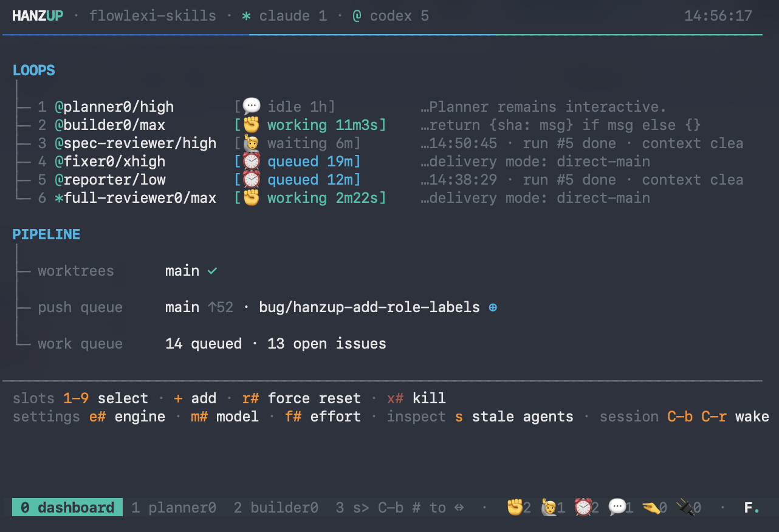The height and width of the screenshot is (532, 779).
Task: Click 'main ↑52' in push queue
Action: (199, 307)
